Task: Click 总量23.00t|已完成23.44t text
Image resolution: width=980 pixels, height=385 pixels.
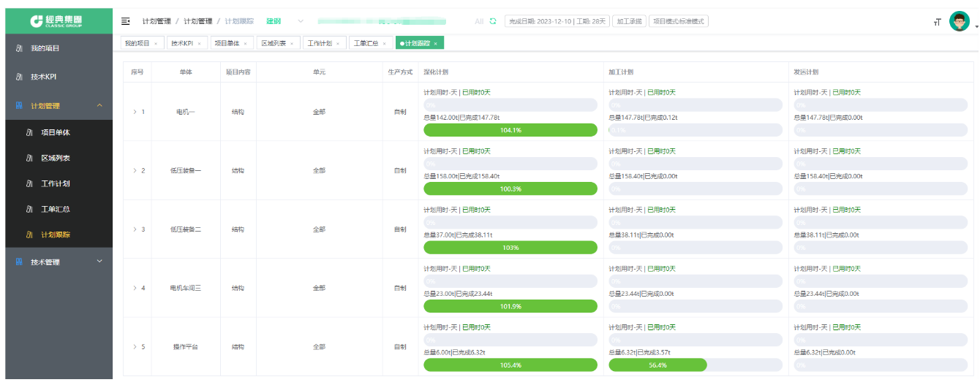Action: pyautogui.click(x=459, y=294)
